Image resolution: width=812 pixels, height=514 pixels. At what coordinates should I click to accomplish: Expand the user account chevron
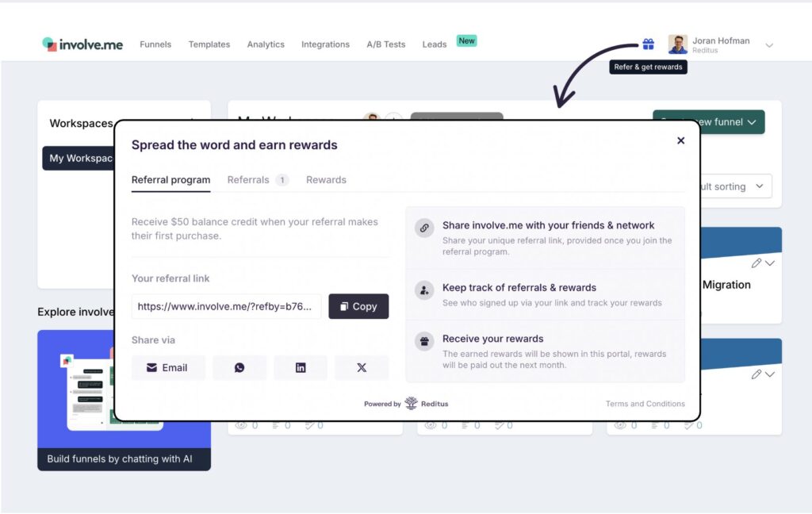tap(769, 45)
